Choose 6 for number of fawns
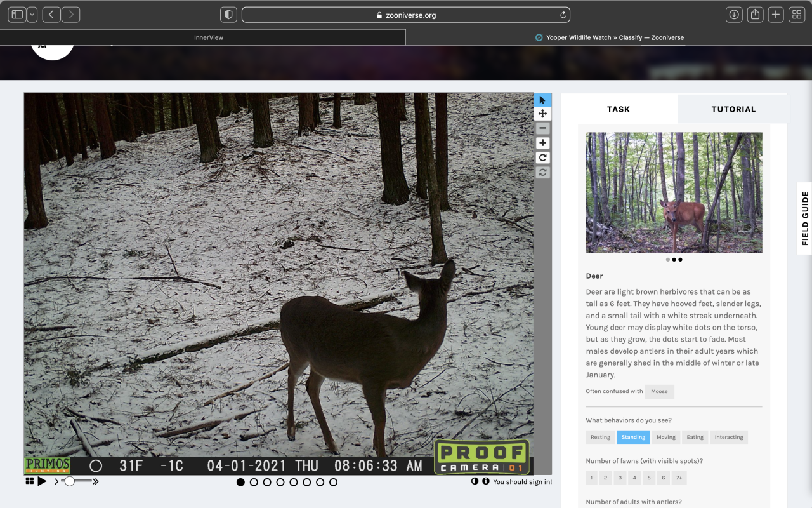Screen dimensions: 812x508 (664, 478)
